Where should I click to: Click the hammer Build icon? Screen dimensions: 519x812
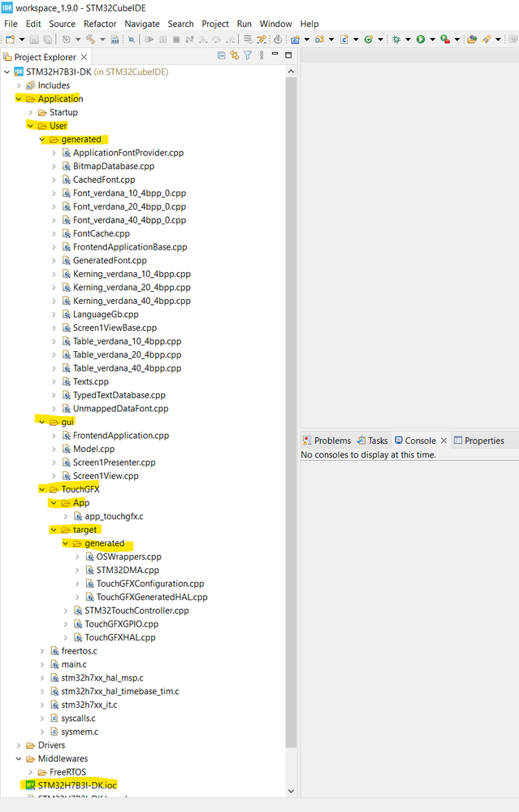click(x=90, y=39)
